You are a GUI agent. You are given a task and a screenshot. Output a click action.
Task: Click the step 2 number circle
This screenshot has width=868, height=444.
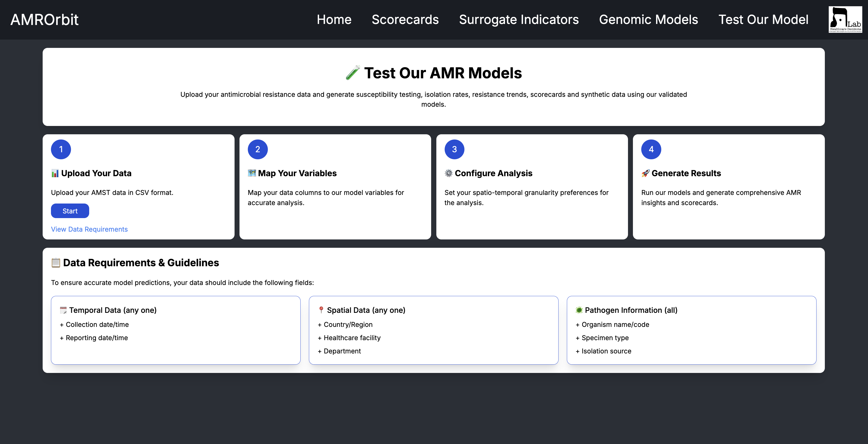point(258,149)
